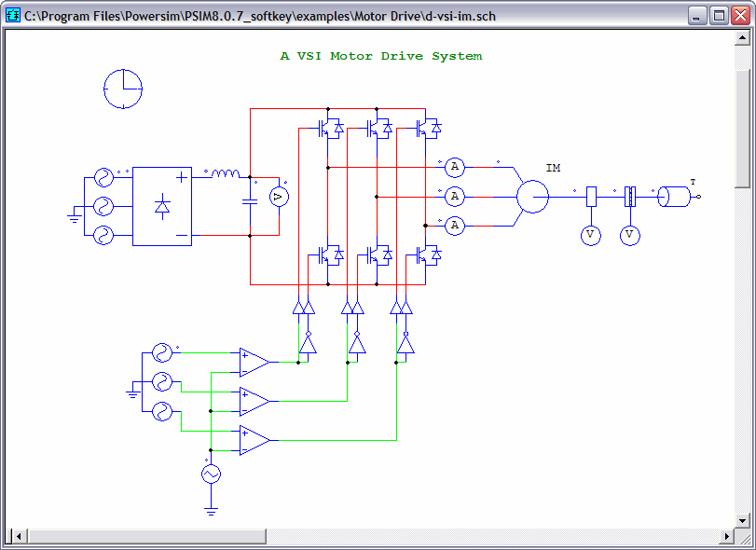
Task: Click horizontal scrollbar right arrow
Action: coord(726,536)
